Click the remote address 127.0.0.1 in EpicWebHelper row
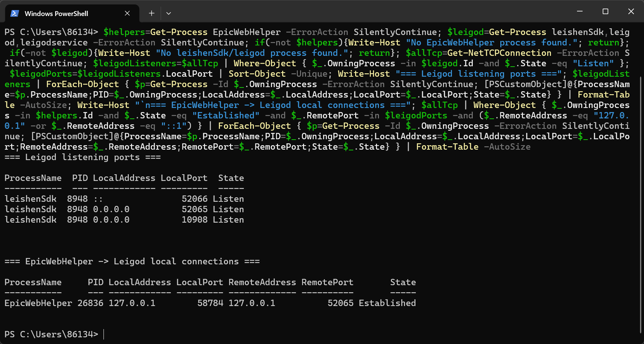The image size is (644, 344). [x=252, y=303]
